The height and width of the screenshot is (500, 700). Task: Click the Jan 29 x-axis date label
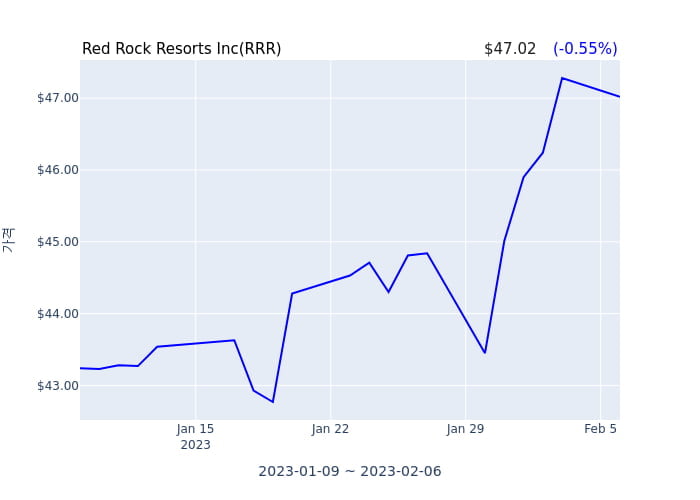[x=465, y=429]
